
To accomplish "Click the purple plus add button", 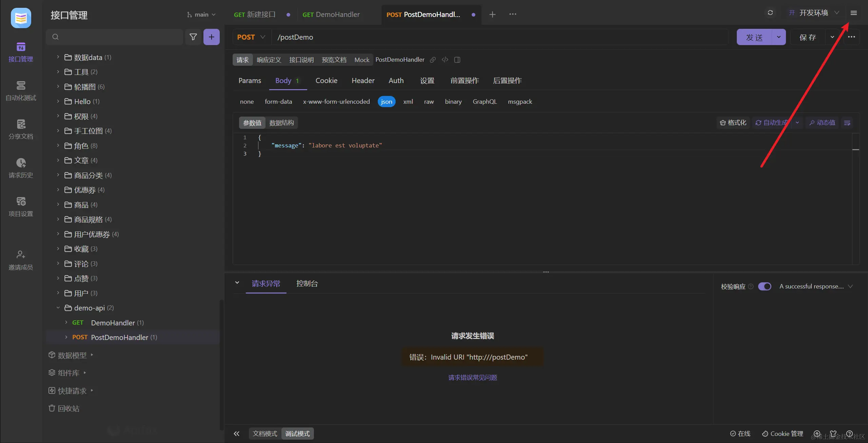I will point(211,37).
